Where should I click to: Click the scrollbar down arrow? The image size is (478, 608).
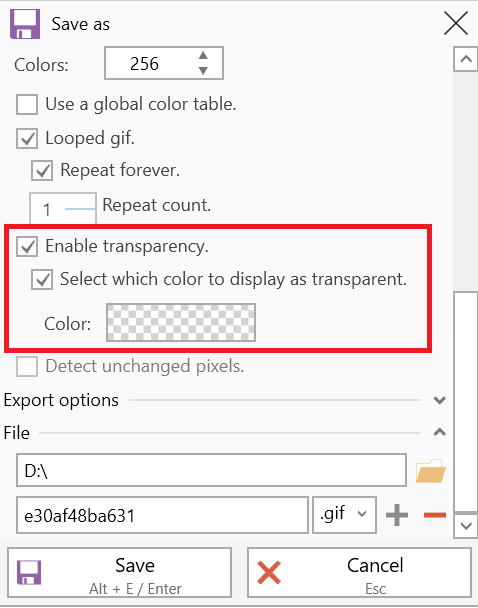pyautogui.click(x=466, y=526)
